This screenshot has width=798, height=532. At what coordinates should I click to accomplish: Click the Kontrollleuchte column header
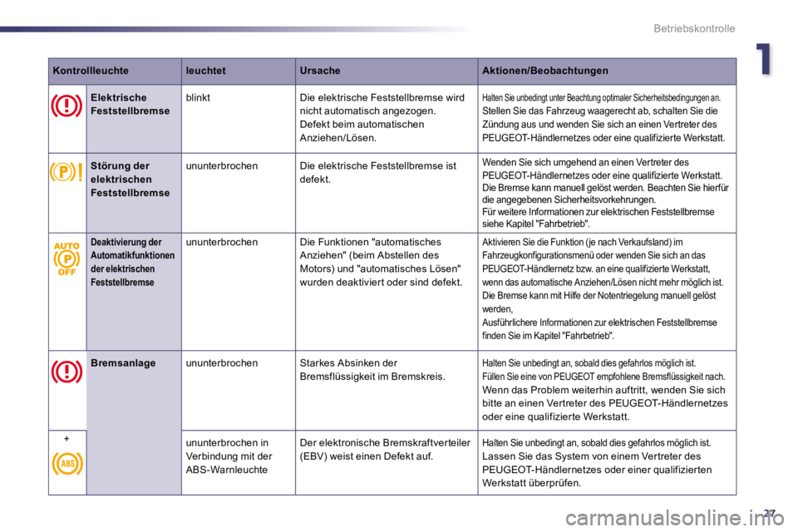(x=91, y=71)
